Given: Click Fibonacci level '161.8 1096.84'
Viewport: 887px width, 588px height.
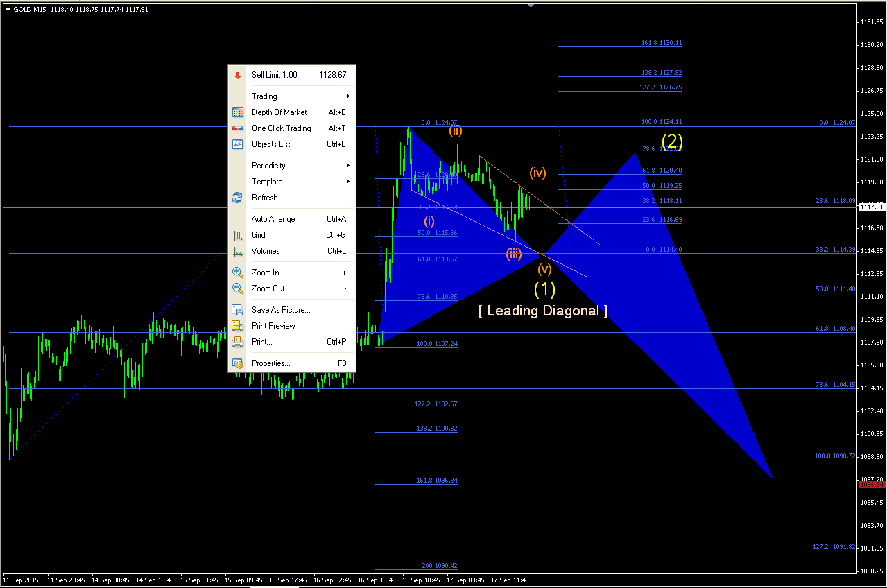Looking at the screenshot, I should tap(437, 481).
